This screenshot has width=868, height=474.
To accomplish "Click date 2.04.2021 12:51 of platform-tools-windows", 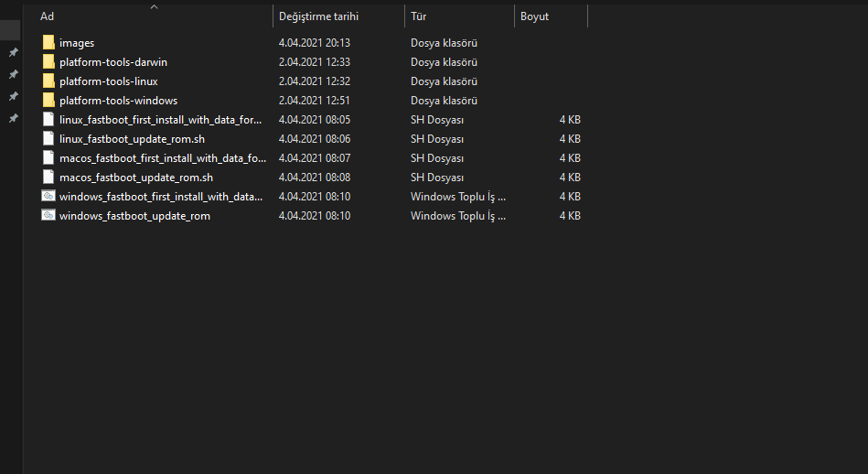I will [x=315, y=101].
